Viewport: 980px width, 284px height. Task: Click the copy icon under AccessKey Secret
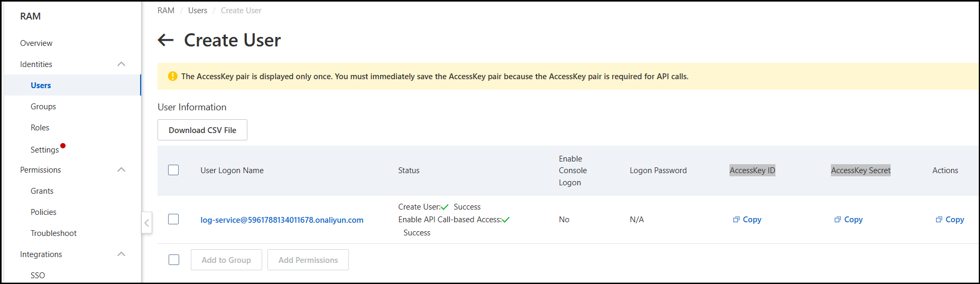point(837,220)
